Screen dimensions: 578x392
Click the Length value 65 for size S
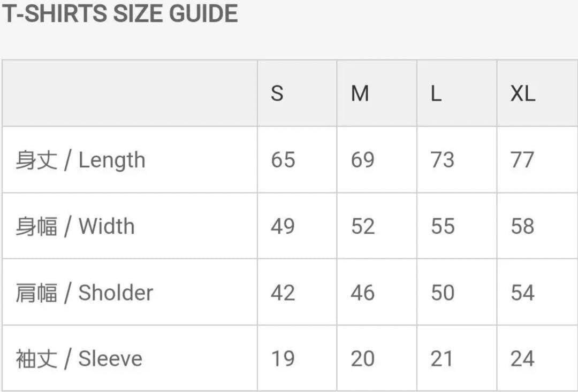point(283,160)
